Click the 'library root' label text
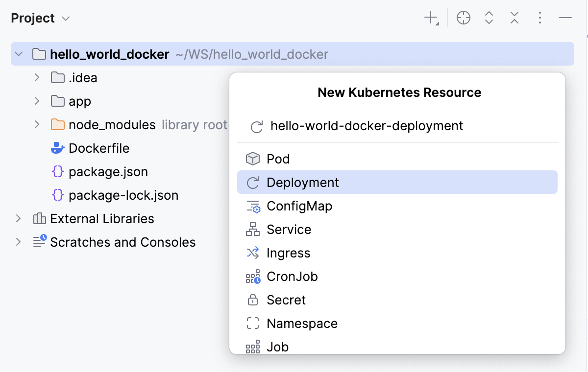Screen dimensions: 588x372 pyautogui.click(x=195, y=124)
